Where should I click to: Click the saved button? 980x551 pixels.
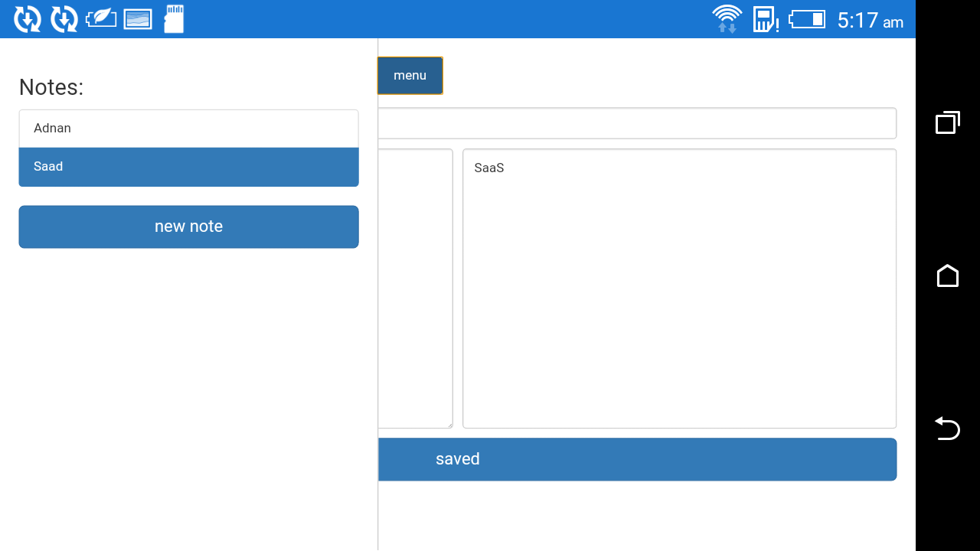pyautogui.click(x=635, y=459)
